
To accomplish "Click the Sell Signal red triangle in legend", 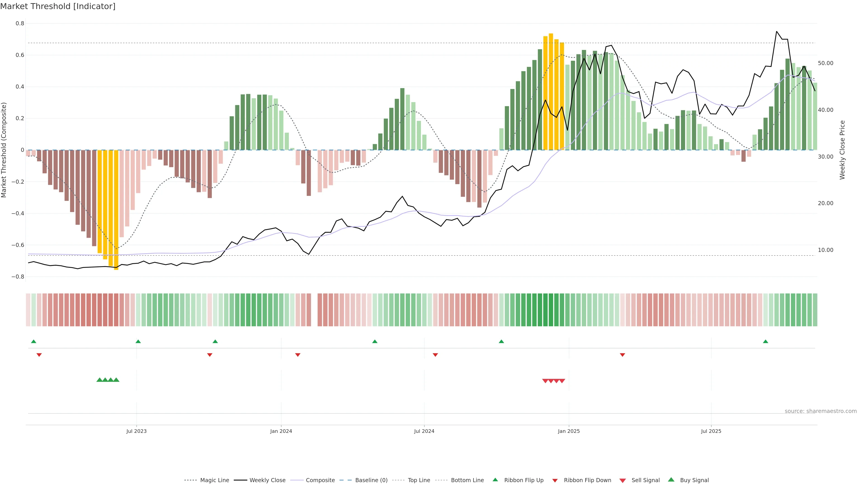I will click(x=622, y=481).
